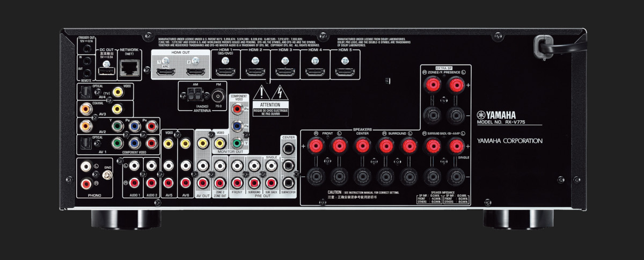Click the lightning bolt hazard icon
Image resolution: width=644 pixels, height=260 pixels.
coord(281,92)
